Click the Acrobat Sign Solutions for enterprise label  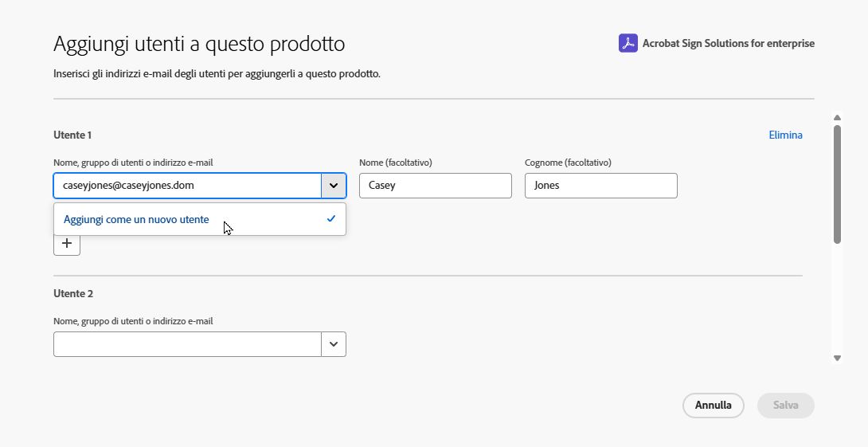point(728,44)
